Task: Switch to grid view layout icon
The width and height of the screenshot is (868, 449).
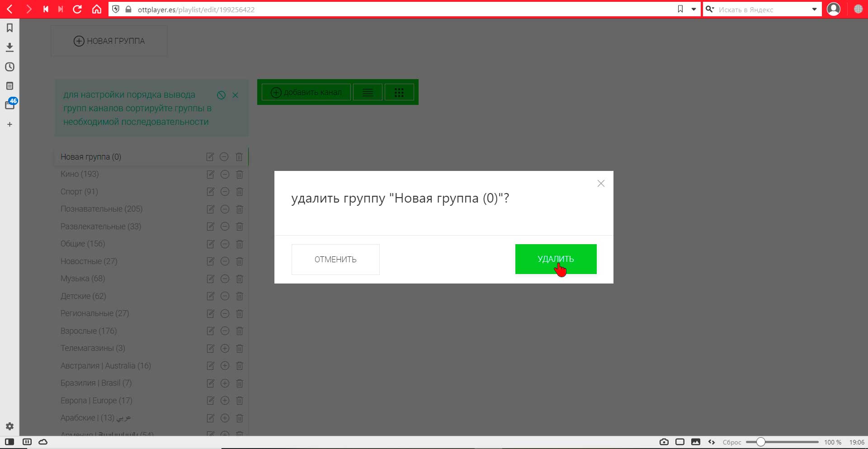Action: [399, 92]
